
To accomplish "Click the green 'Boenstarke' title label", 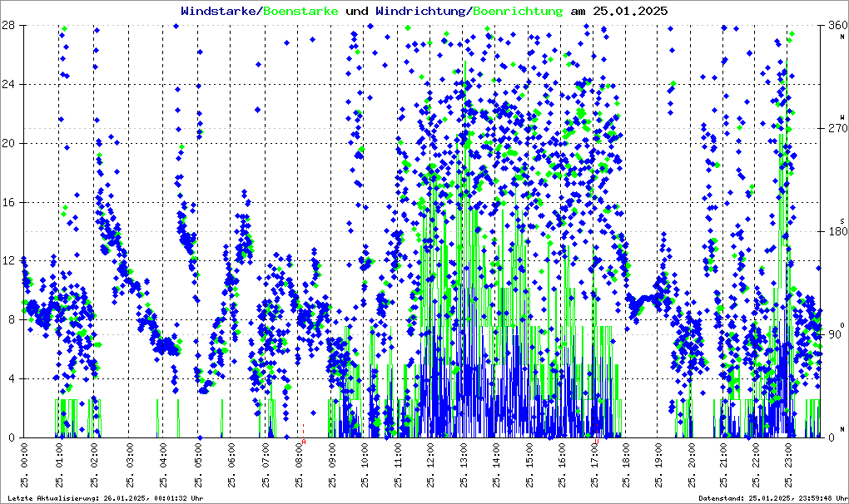I will [300, 12].
